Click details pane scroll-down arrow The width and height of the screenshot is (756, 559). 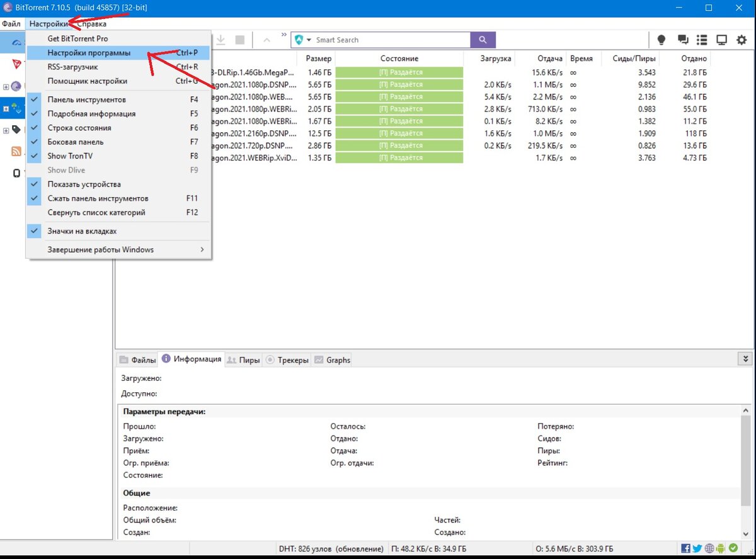tap(747, 534)
